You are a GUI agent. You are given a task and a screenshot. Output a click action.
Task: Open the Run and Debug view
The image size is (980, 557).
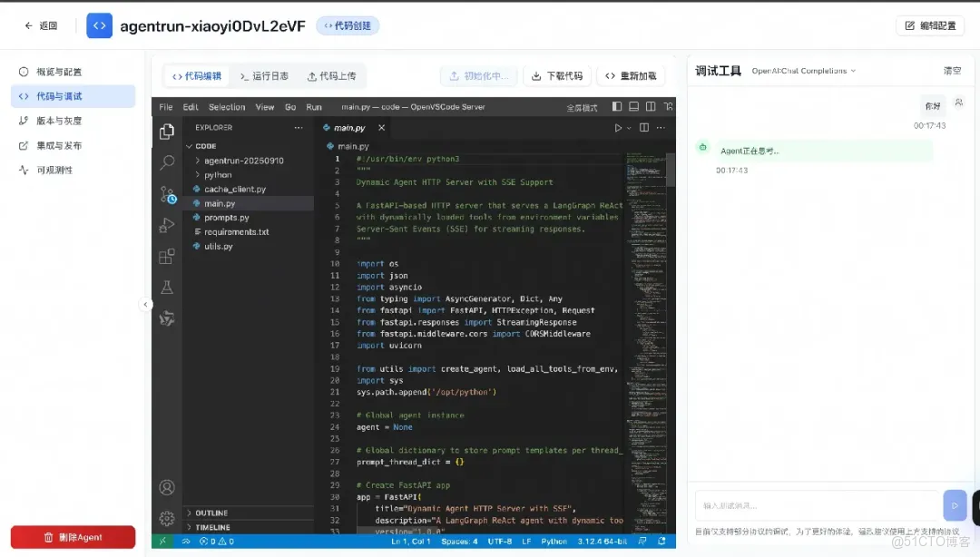coord(166,225)
